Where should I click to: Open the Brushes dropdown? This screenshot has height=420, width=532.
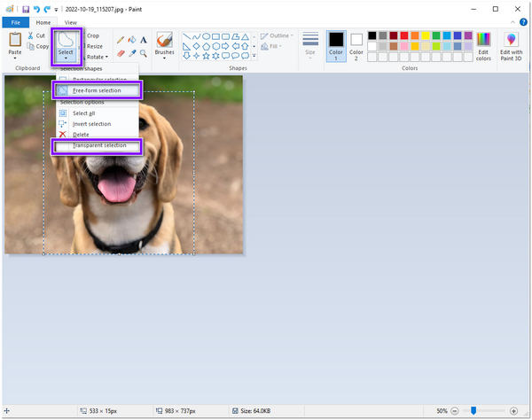pos(165,46)
